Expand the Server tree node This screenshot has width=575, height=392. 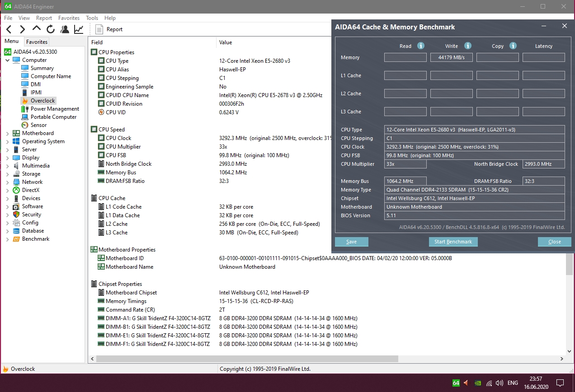(8, 149)
